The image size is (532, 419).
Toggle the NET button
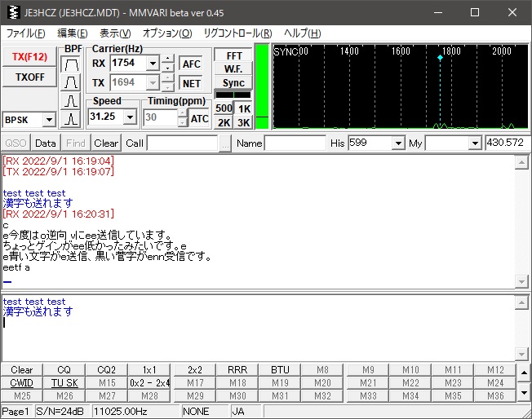(x=191, y=83)
